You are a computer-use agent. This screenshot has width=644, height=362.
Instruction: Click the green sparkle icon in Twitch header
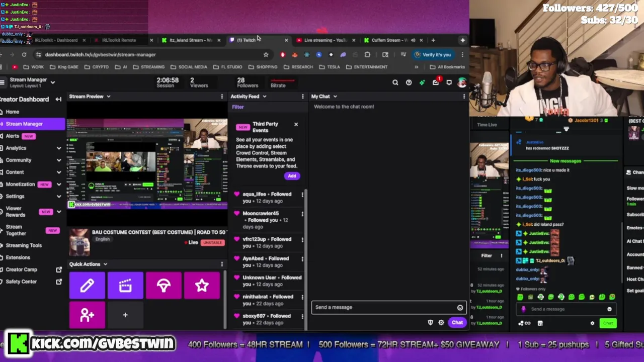pos(422,82)
